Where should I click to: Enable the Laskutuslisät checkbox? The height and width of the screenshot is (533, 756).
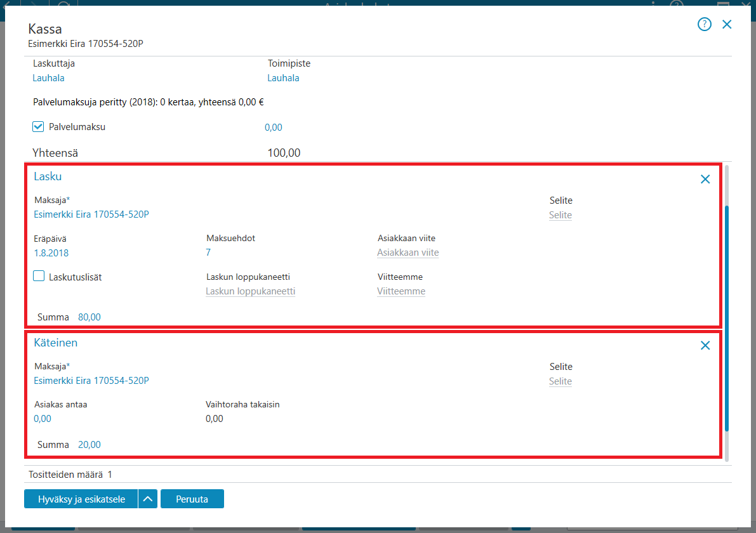(x=39, y=276)
